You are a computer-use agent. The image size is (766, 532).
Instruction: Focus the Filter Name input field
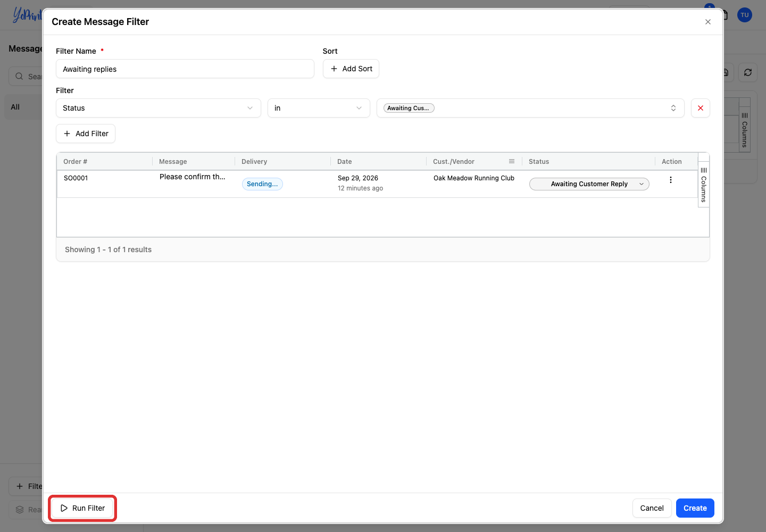pos(185,69)
